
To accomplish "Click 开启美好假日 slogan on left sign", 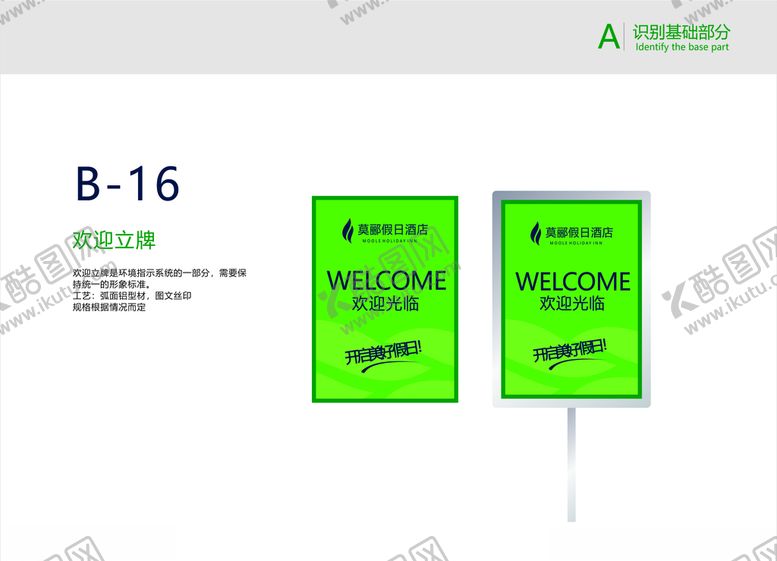I will (384, 352).
